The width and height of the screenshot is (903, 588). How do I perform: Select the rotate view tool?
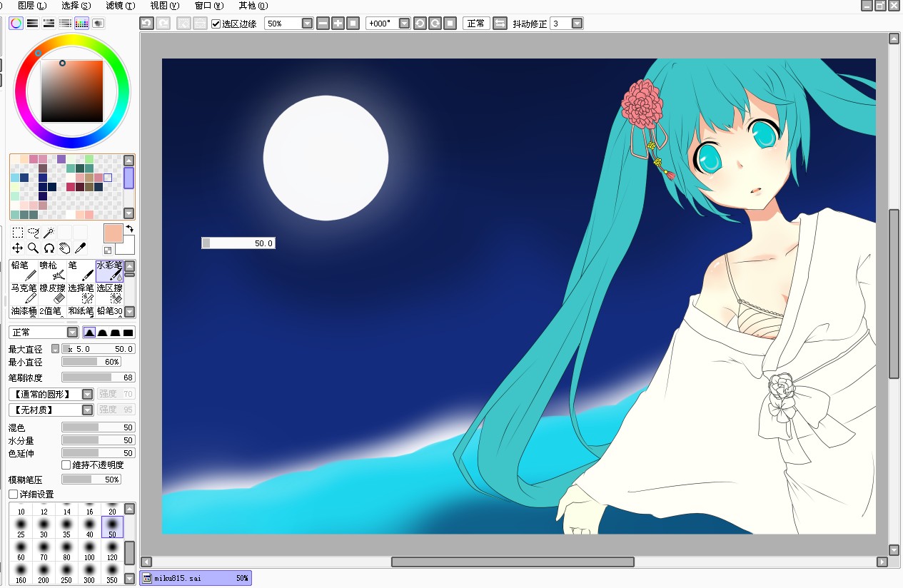(x=49, y=248)
